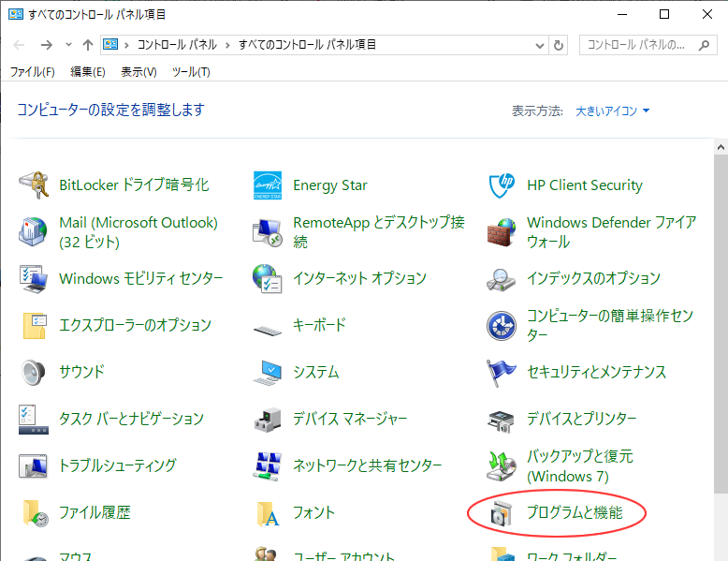Click the search magnifier icon
The height and width of the screenshot is (561, 728).
pos(705,45)
